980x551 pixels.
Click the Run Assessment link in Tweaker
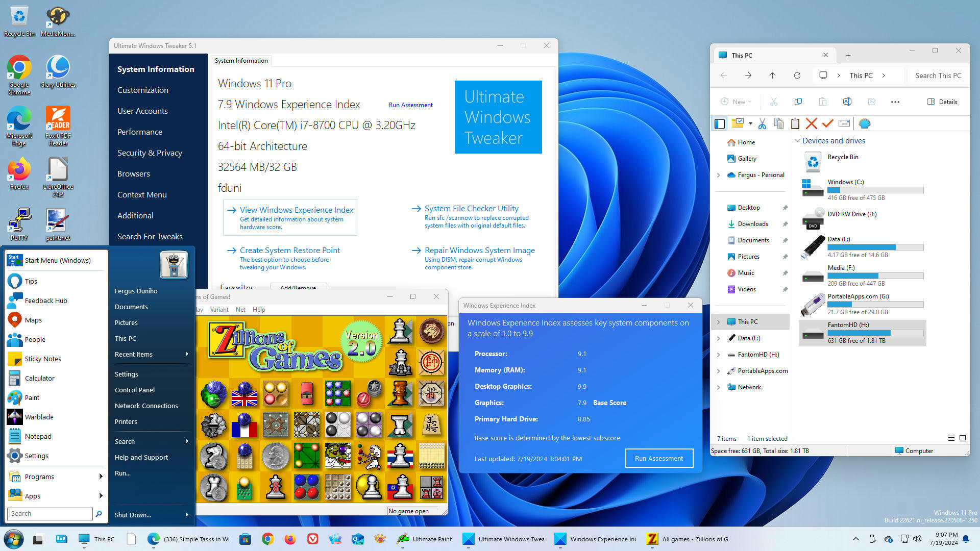(410, 105)
